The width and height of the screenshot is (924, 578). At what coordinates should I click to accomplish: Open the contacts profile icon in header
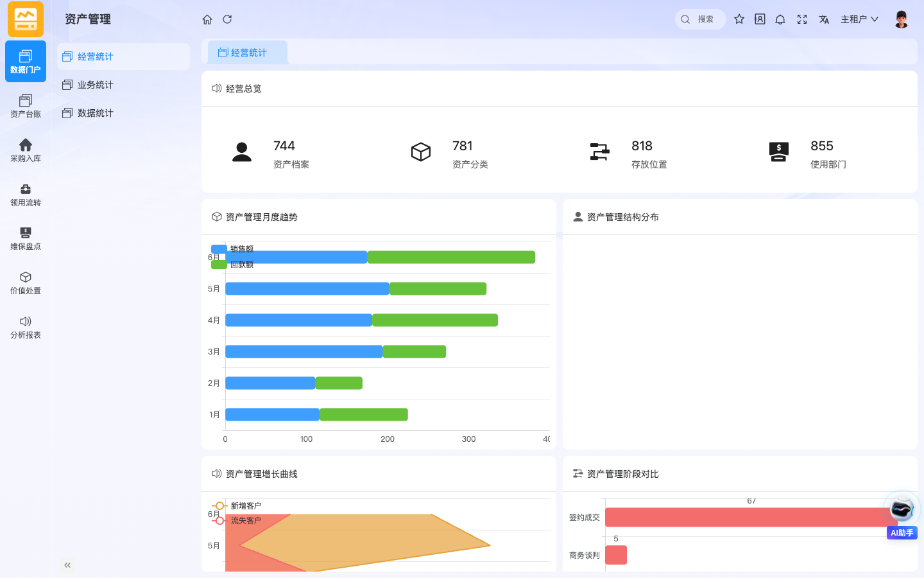(x=760, y=19)
